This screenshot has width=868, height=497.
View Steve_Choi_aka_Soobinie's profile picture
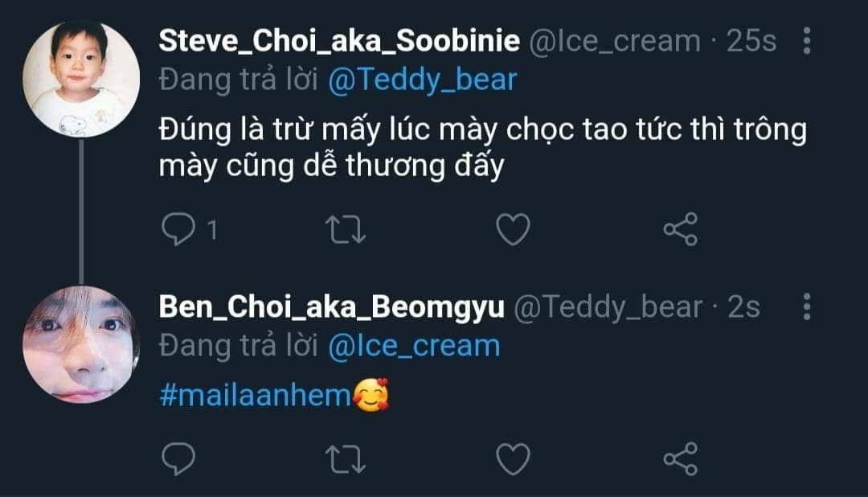81,79
